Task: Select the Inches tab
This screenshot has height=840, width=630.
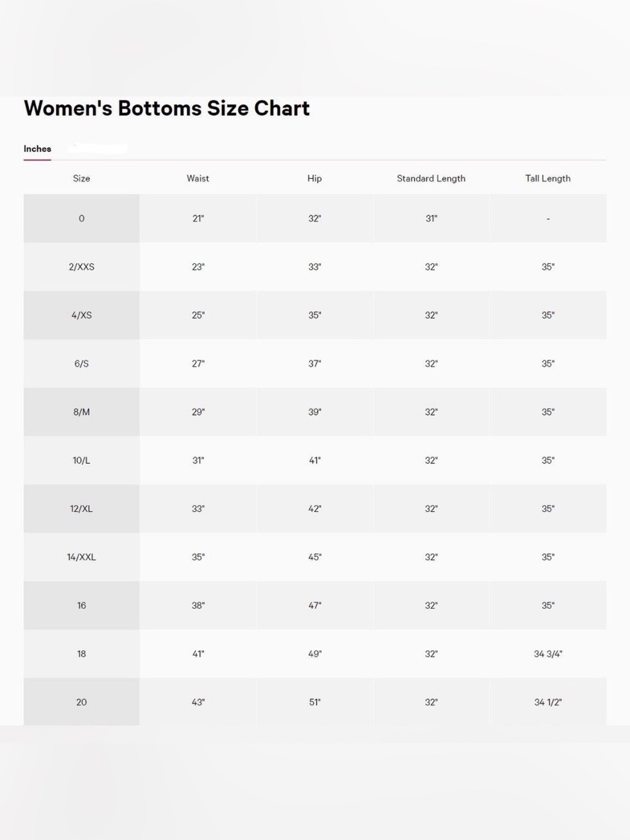Action: click(x=37, y=149)
